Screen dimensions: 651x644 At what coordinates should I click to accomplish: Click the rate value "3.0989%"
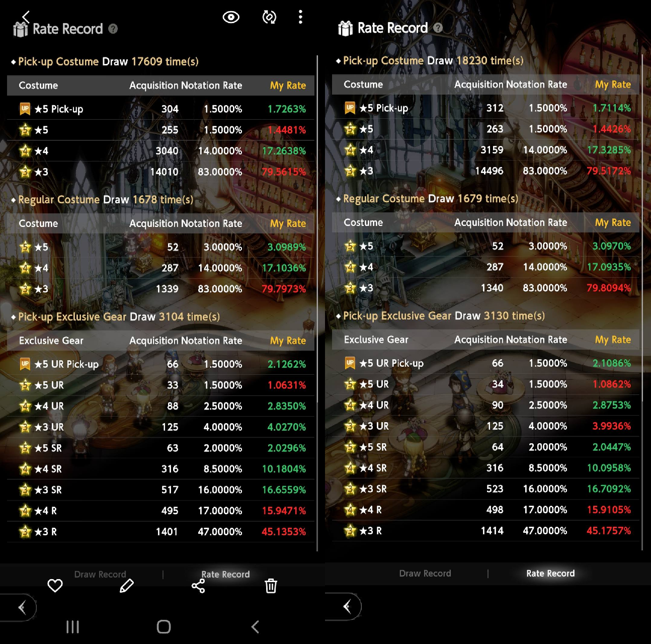pyautogui.click(x=287, y=247)
